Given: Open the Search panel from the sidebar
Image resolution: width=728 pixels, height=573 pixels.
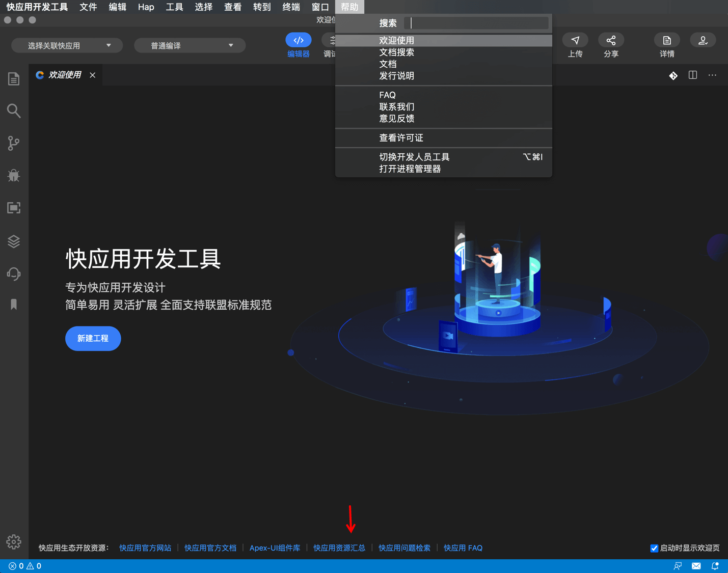Looking at the screenshot, I should [x=14, y=111].
